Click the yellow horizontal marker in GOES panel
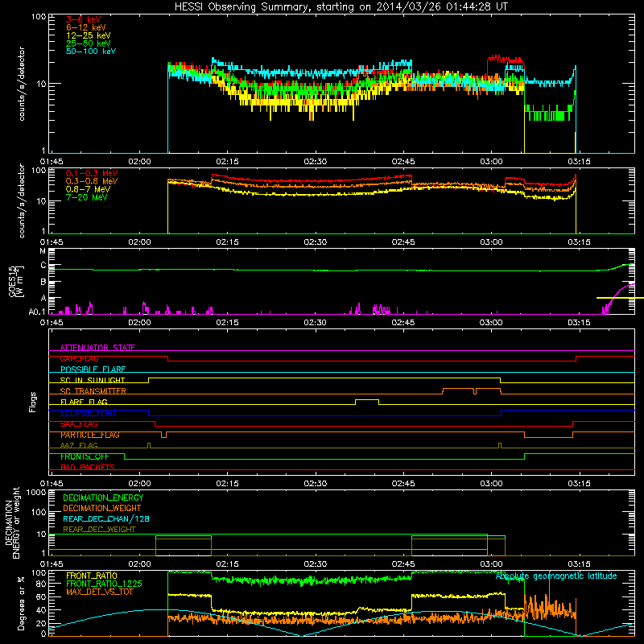The width and height of the screenshot is (644, 644). (620, 298)
